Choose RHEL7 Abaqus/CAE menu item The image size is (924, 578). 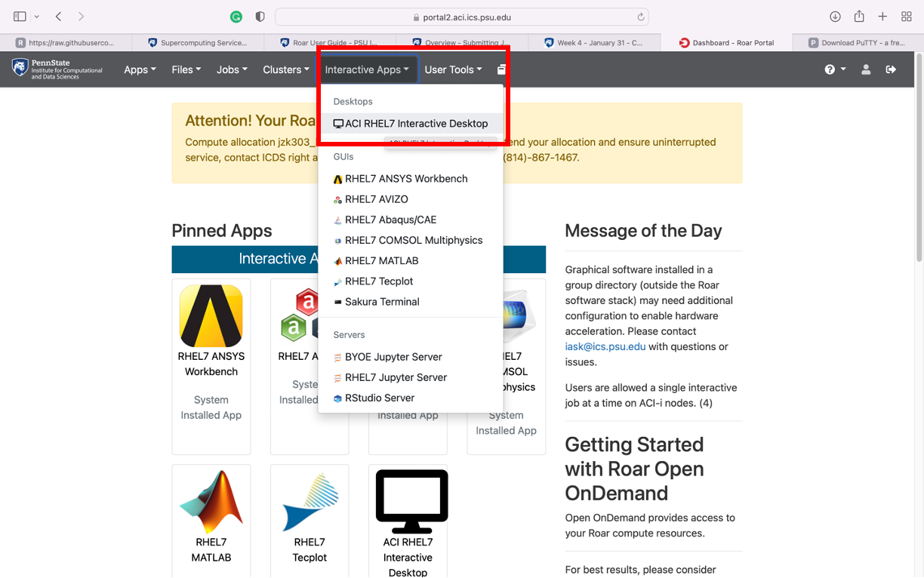coord(411,220)
